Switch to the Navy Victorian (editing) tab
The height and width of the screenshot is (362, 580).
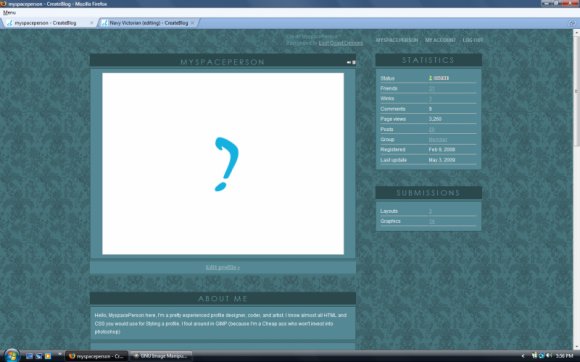[149, 23]
